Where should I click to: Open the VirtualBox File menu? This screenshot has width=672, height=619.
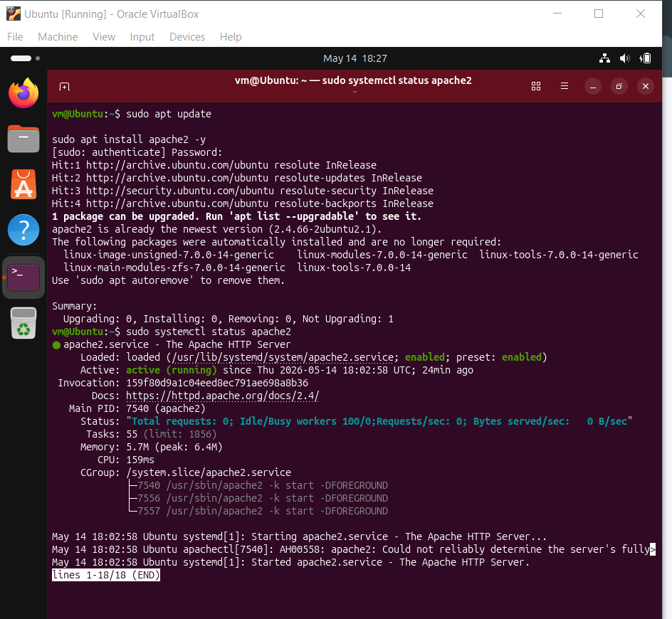15,37
